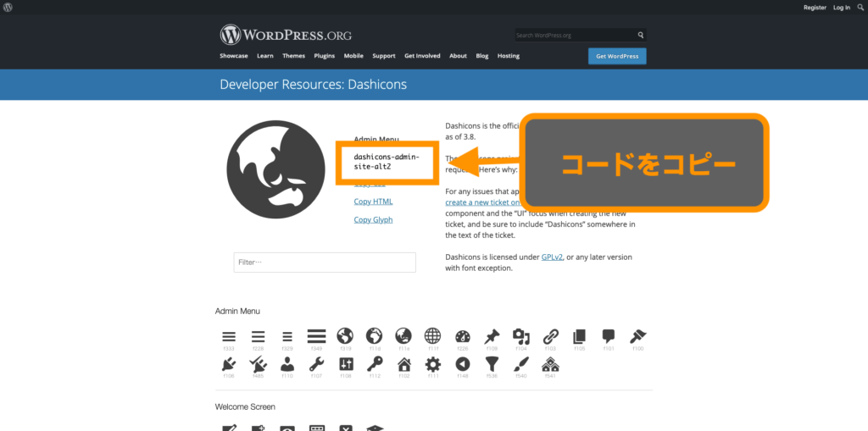This screenshot has width=868, height=431.
Task: Click the WordPress logo in top admin bar
Action: pyautogui.click(x=8, y=7)
